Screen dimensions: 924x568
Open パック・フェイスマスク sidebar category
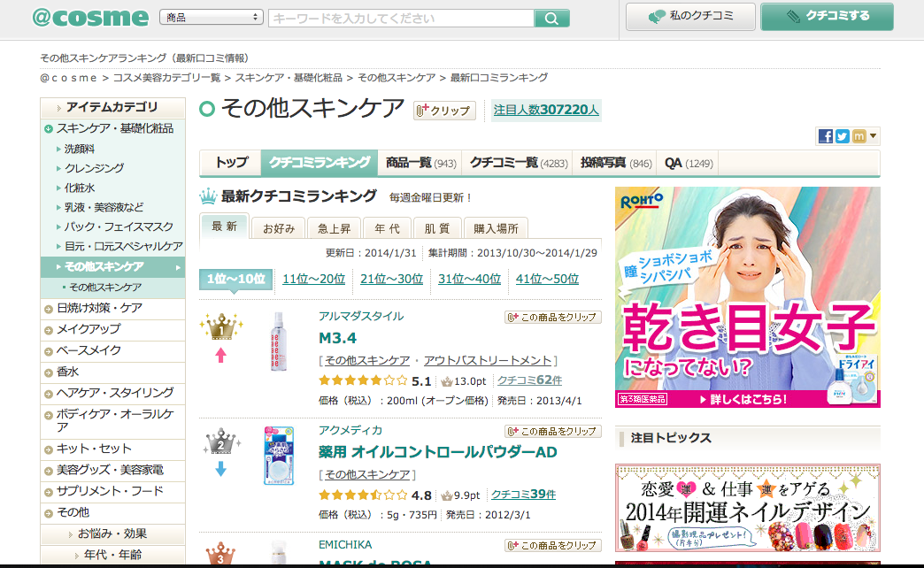click(x=119, y=226)
